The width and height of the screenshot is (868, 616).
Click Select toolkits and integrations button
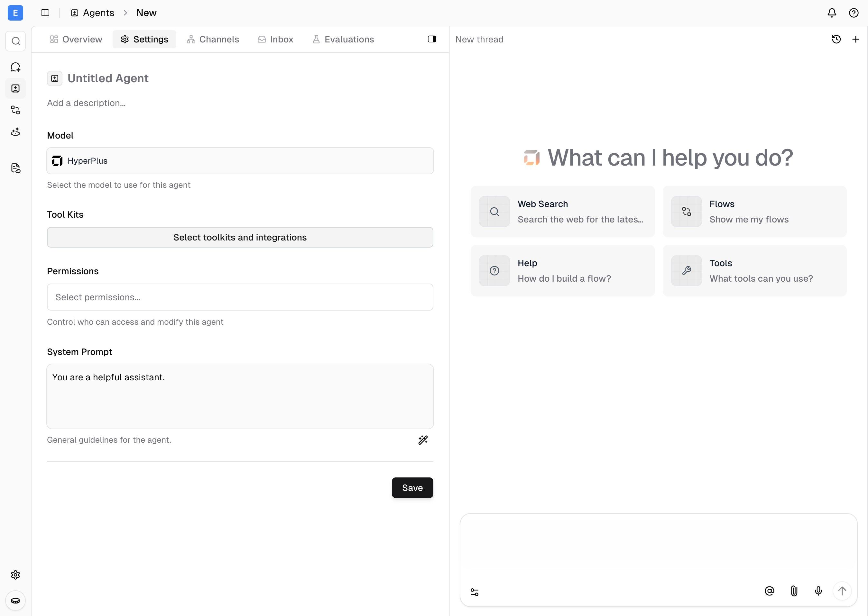tap(240, 238)
